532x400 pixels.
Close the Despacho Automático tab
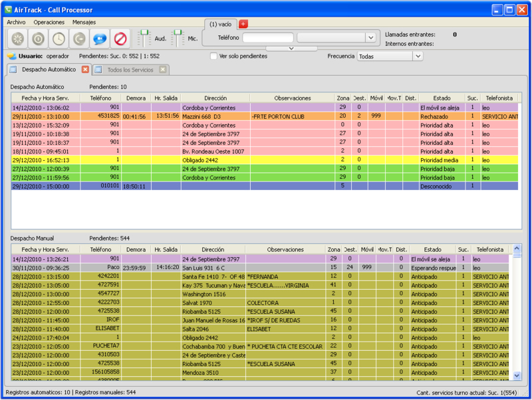coord(85,70)
